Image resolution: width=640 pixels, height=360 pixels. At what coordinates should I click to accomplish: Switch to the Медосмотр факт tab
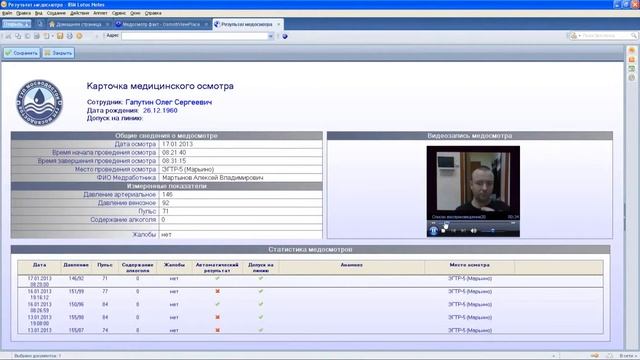click(x=161, y=24)
